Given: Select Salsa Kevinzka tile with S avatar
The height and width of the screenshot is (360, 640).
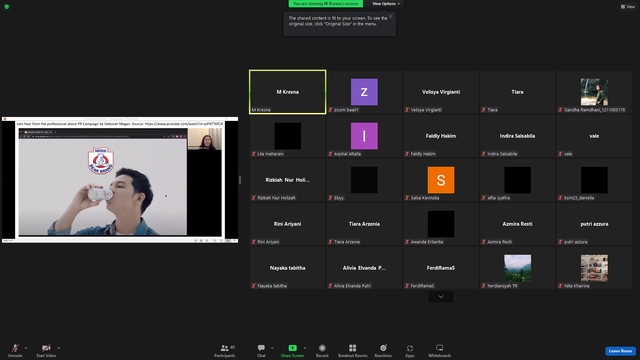Looking at the screenshot, I should 441,180.
